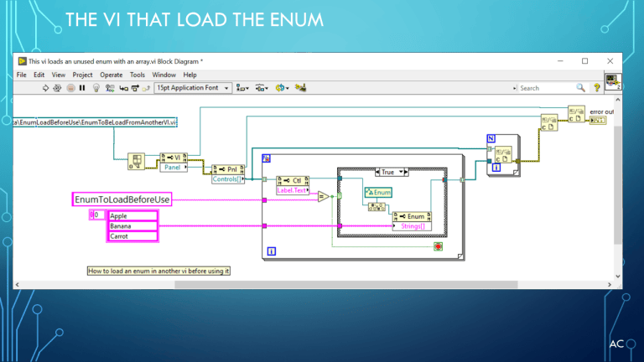Click the error out indicator terminal
The image size is (644, 362).
coord(598,121)
